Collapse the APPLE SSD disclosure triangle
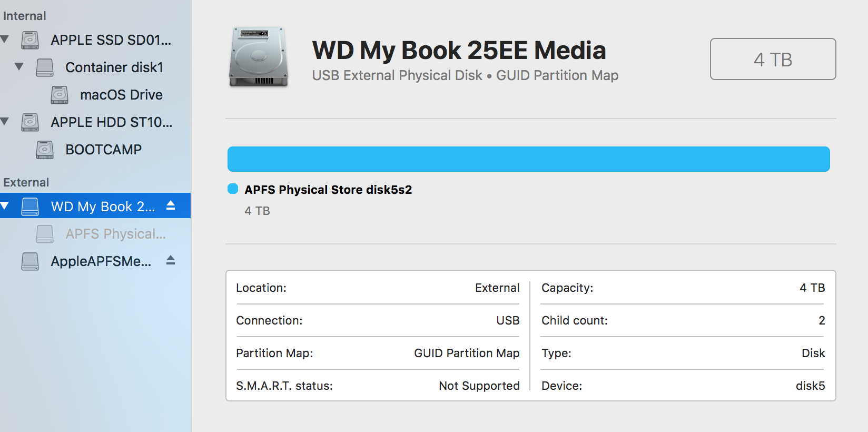This screenshot has width=868, height=432. (x=5, y=40)
